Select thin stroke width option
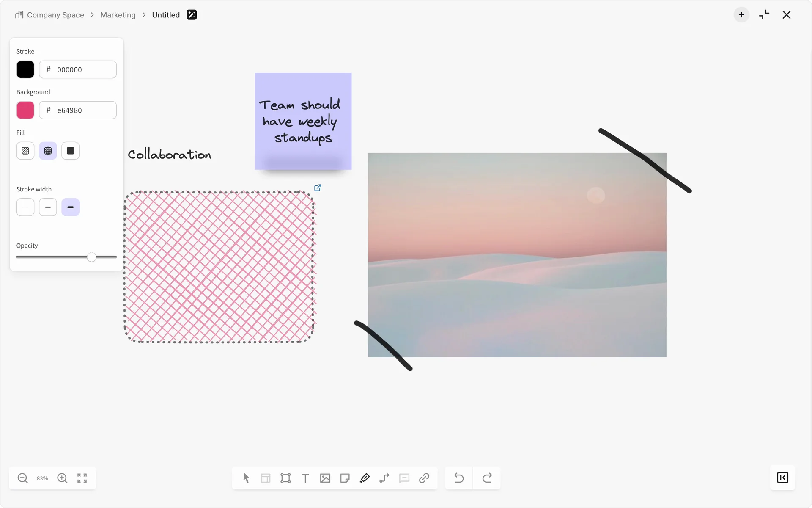 coord(25,207)
